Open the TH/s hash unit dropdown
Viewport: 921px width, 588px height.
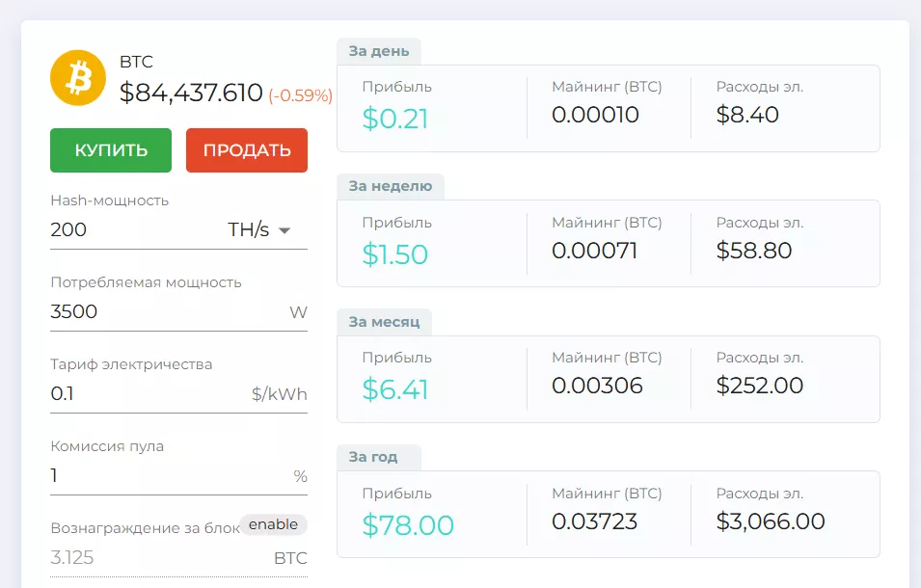pyautogui.click(x=259, y=230)
